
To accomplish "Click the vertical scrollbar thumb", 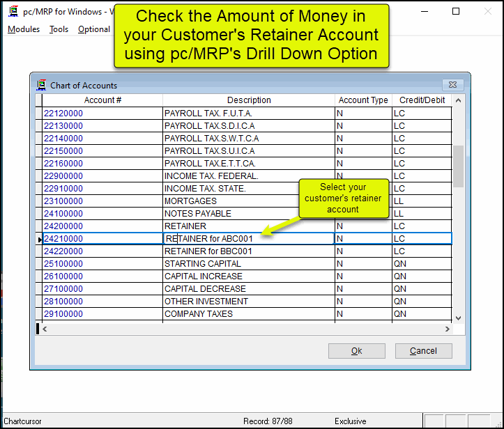I will [459, 166].
